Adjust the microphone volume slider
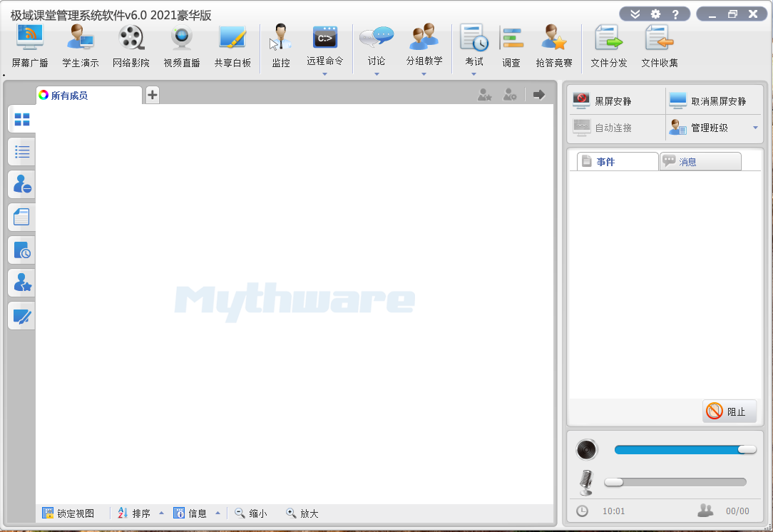 (x=675, y=482)
